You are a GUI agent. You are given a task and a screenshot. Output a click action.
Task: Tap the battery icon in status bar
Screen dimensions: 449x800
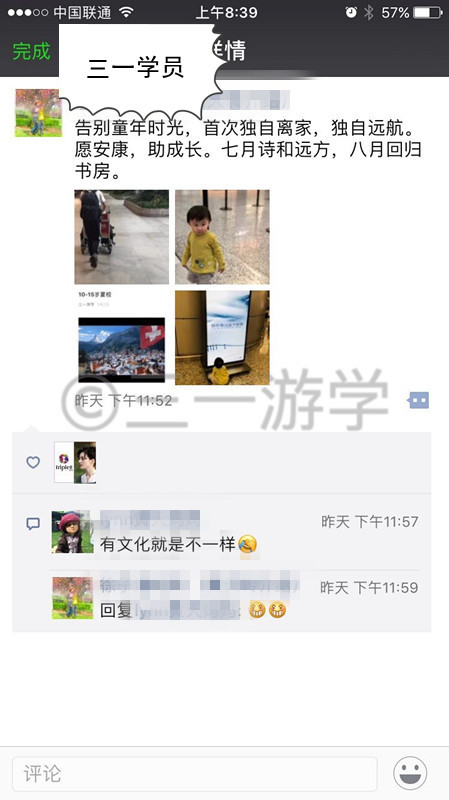tap(428, 12)
